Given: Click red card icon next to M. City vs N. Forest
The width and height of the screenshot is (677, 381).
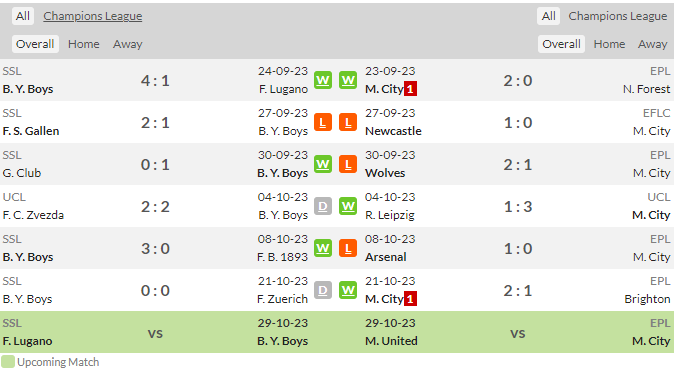Looking at the screenshot, I should 410,89.
